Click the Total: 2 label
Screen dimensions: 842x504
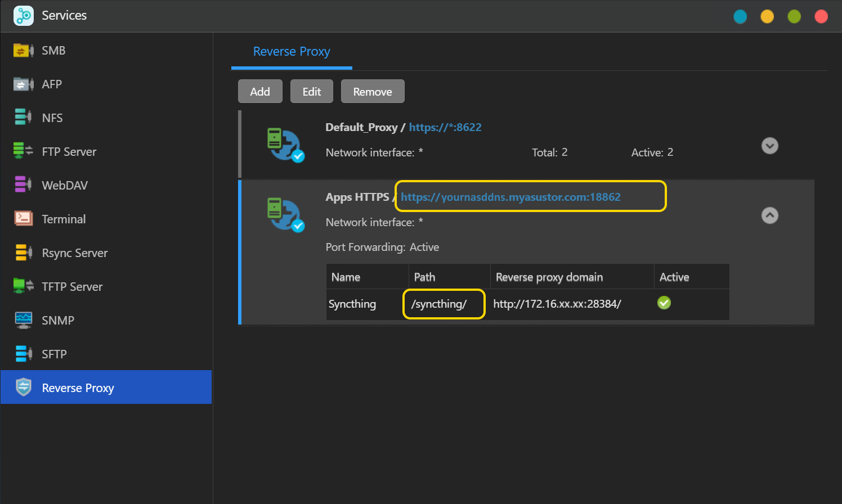pos(550,152)
